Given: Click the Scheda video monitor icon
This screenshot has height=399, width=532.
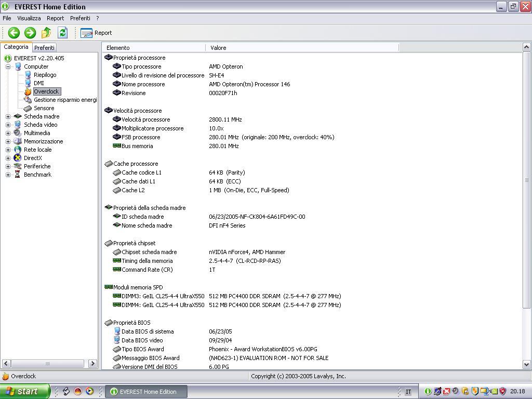Looking at the screenshot, I should pyautogui.click(x=18, y=125).
